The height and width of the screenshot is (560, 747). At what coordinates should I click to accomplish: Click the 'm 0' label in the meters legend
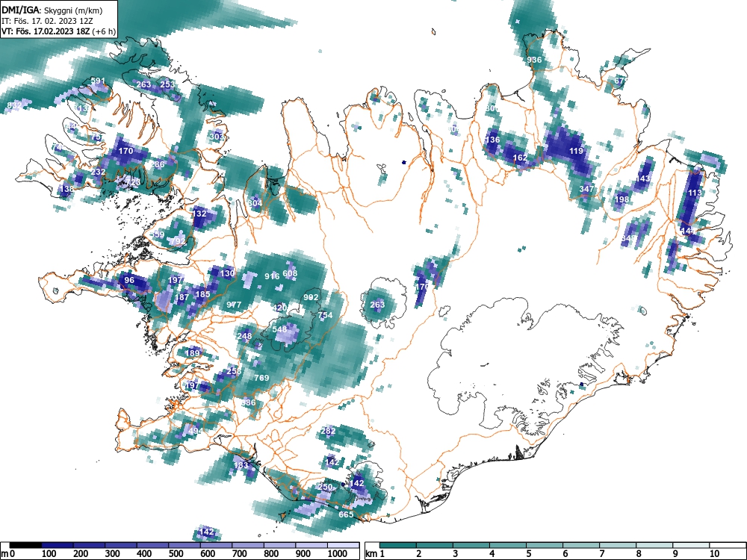(x=7, y=554)
